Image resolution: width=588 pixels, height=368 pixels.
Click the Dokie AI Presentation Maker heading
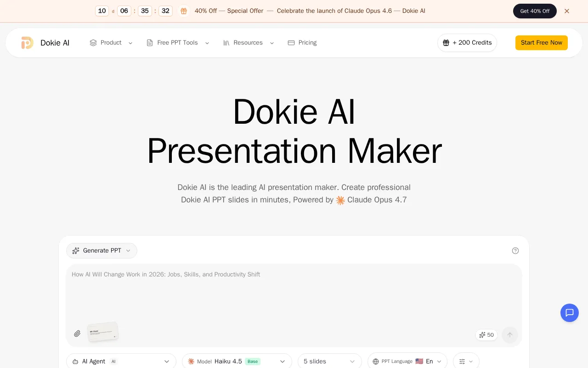294,132
